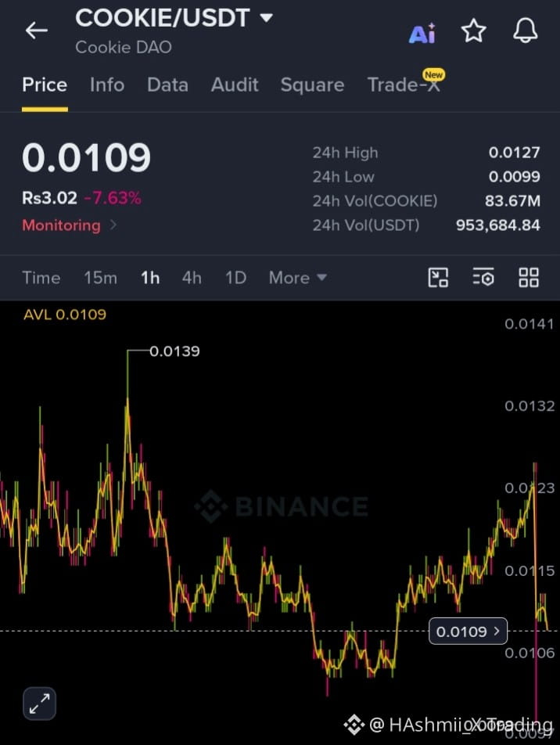The width and height of the screenshot is (560, 745).
Task: Switch to the Info tab
Action: (107, 85)
